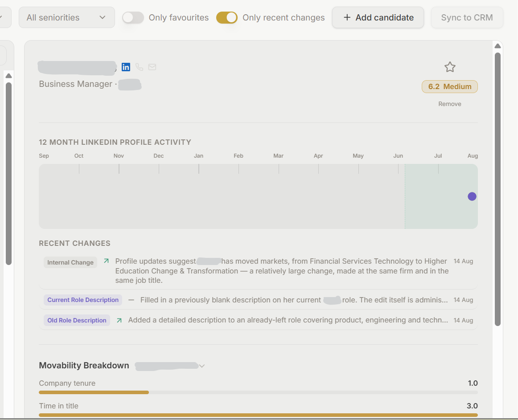Click the 3.0 Time in title value

click(x=472, y=406)
